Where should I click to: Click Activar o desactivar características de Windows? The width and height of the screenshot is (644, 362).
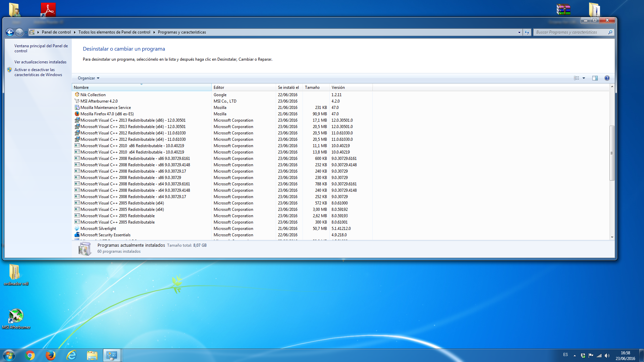pyautogui.click(x=38, y=72)
